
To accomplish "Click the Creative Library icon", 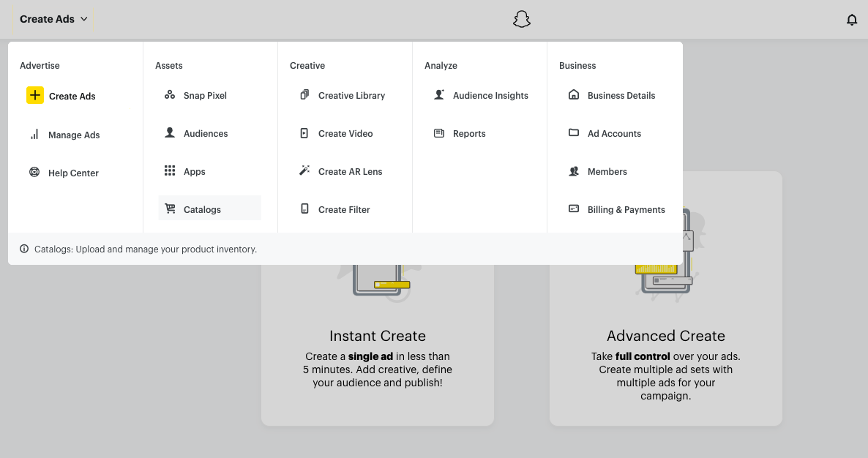I will (x=304, y=94).
